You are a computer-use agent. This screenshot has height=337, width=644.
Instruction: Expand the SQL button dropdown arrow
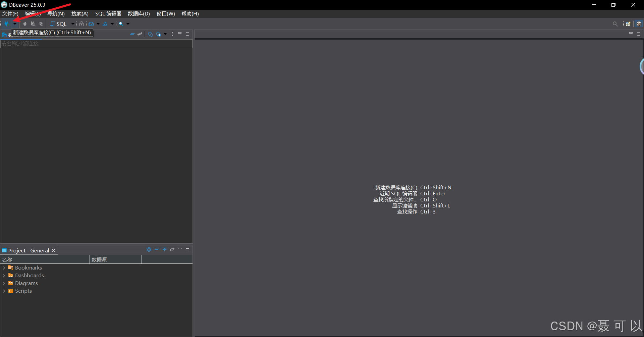(x=73, y=24)
